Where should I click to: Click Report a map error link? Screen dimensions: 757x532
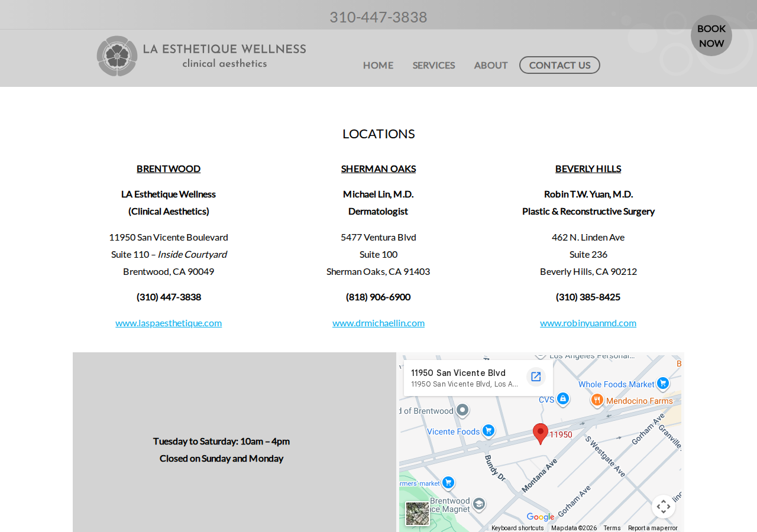click(x=653, y=528)
